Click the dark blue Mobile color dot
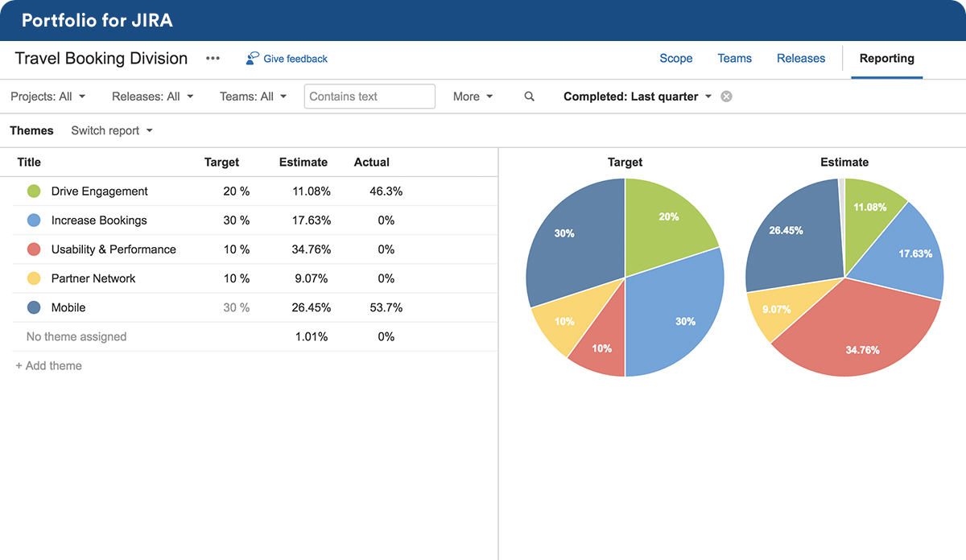This screenshot has width=966, height=560. pos(34,307)
